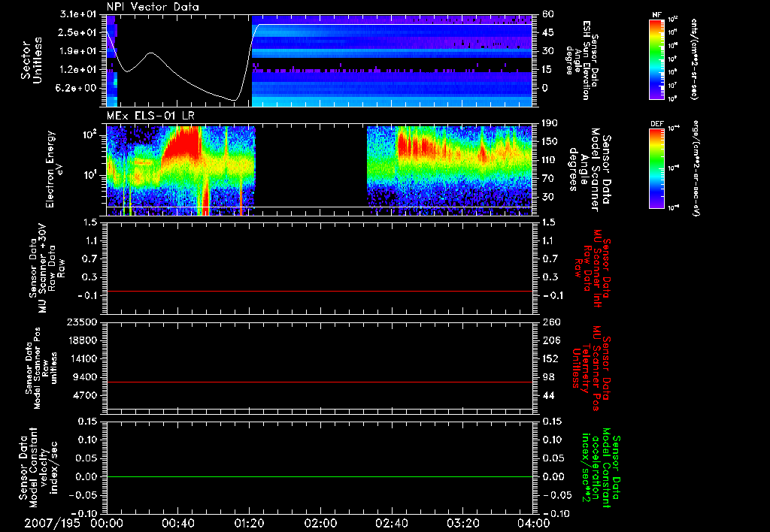This screenshot has width=770, height=532.
Task: Click the 00:40 time axis label
Action: point(177,523)
